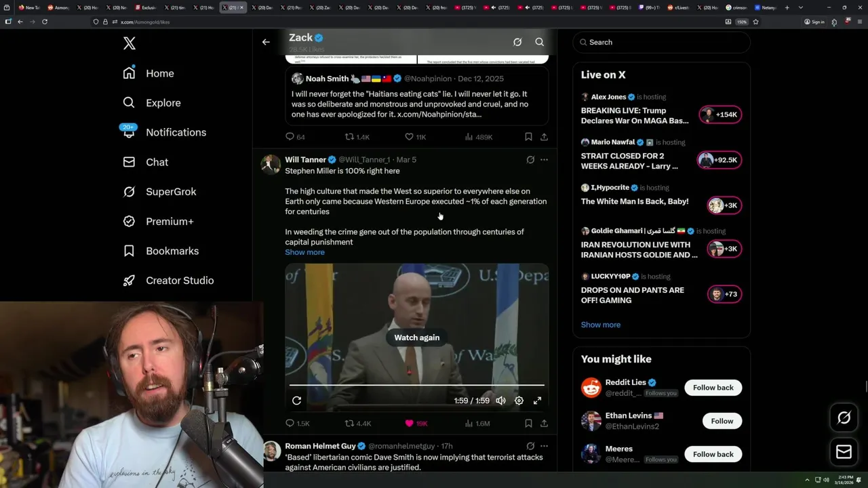Open Noah Smith quoted post

[416, 96]
